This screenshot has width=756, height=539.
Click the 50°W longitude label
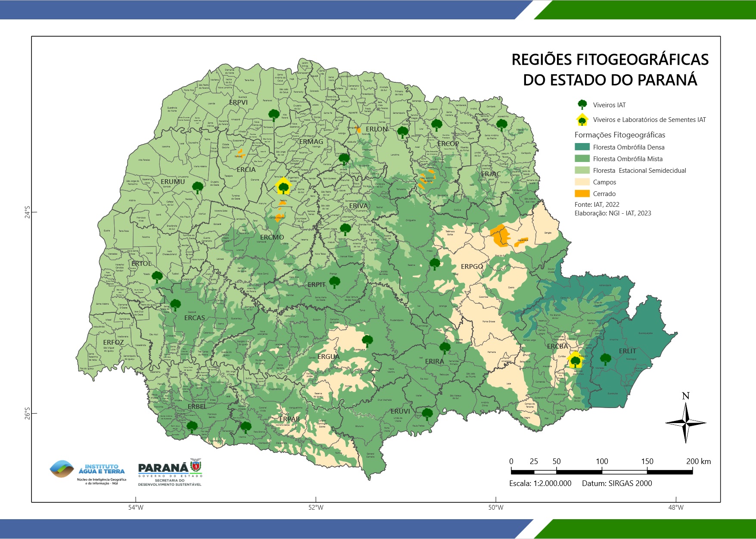pyautogui.click(x=496, y=508)
